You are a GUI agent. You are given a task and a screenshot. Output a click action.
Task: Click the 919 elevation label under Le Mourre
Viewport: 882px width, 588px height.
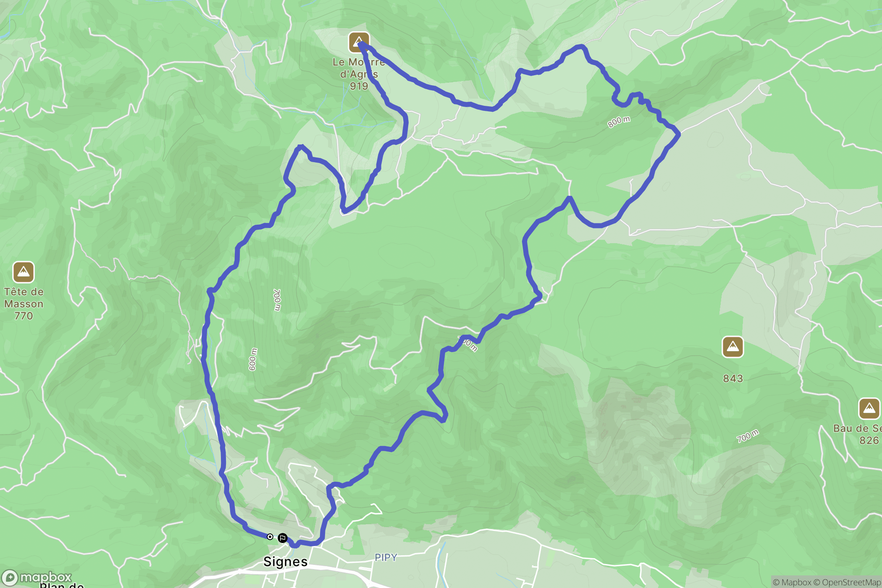point(359,86)
